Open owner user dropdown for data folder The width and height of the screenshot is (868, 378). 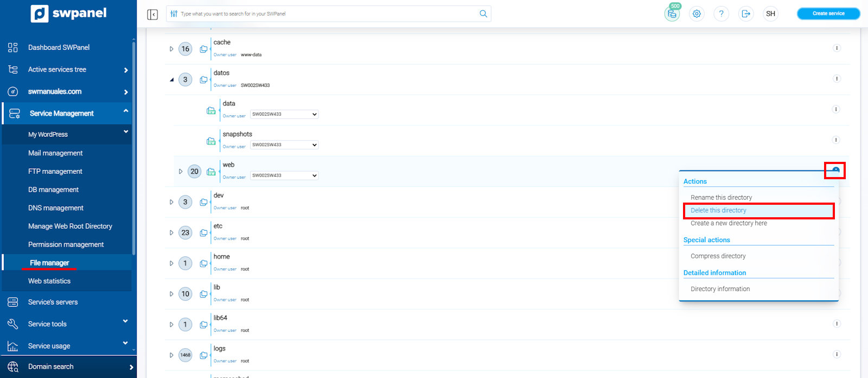point(284,114)
